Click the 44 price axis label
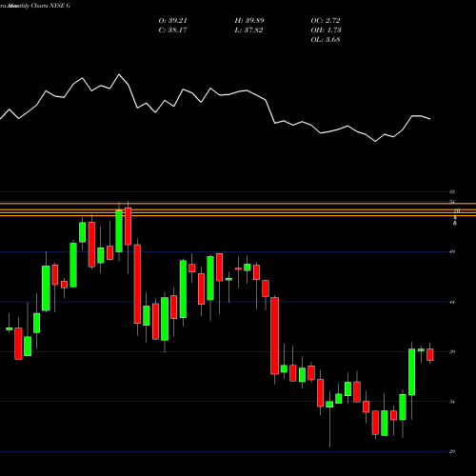 [x=452, y=302]
